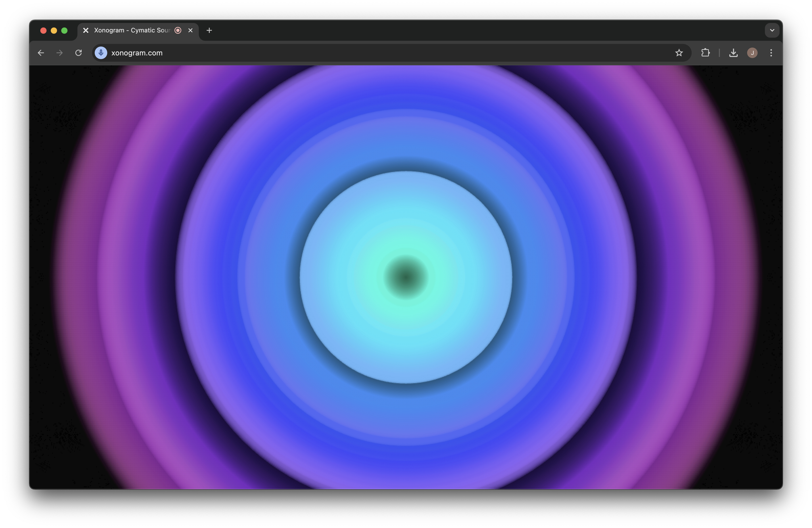Bookmark this page with the star icon
This screenshot has height=528, width=812.
coord(679,53)
